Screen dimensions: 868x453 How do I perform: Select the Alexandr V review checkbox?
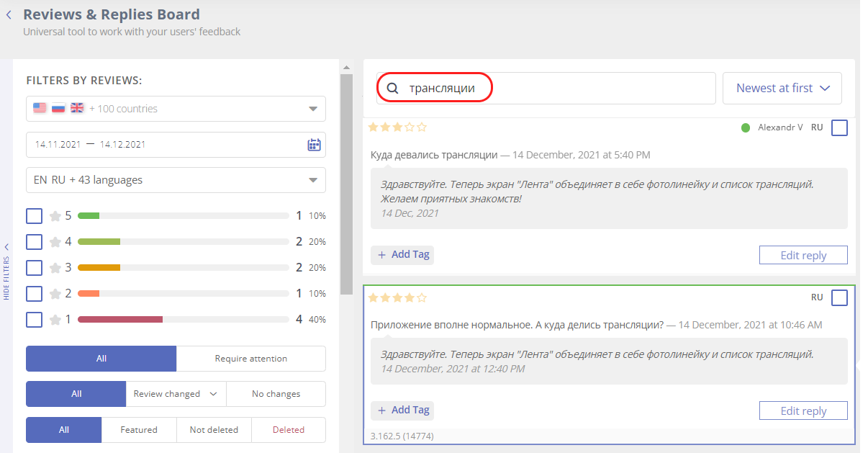[839, 128]
